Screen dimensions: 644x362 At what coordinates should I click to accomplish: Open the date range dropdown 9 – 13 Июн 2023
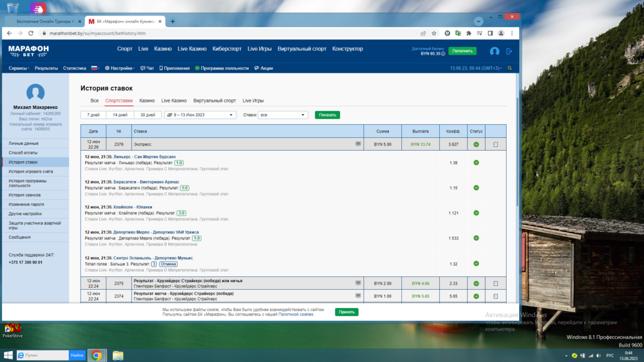coord(200,115)
